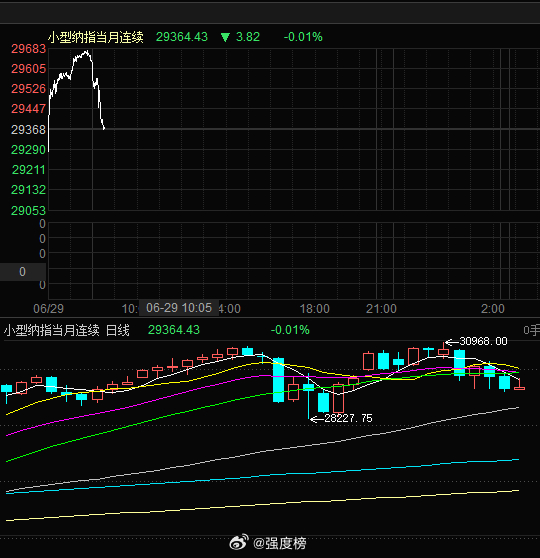Click the 29526 price axis label
The image size is (540, 558).
tap(28, 89)
